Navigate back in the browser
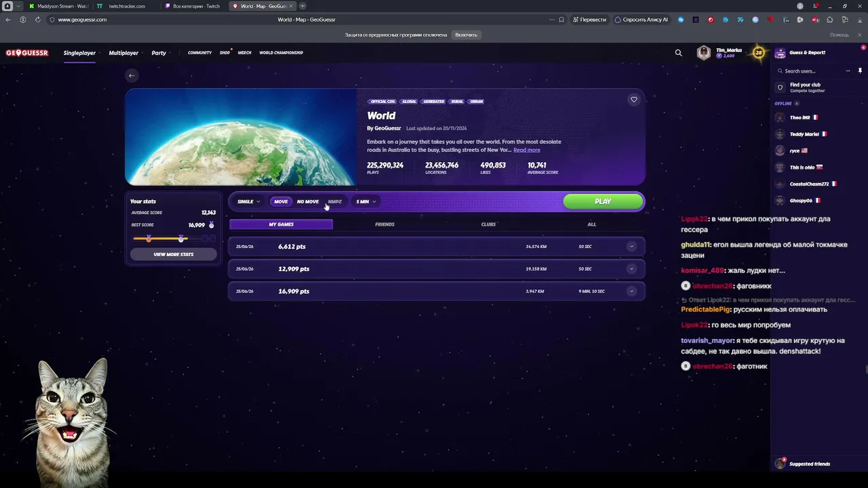Screen dimensions: 868x488 pos(8,20)
